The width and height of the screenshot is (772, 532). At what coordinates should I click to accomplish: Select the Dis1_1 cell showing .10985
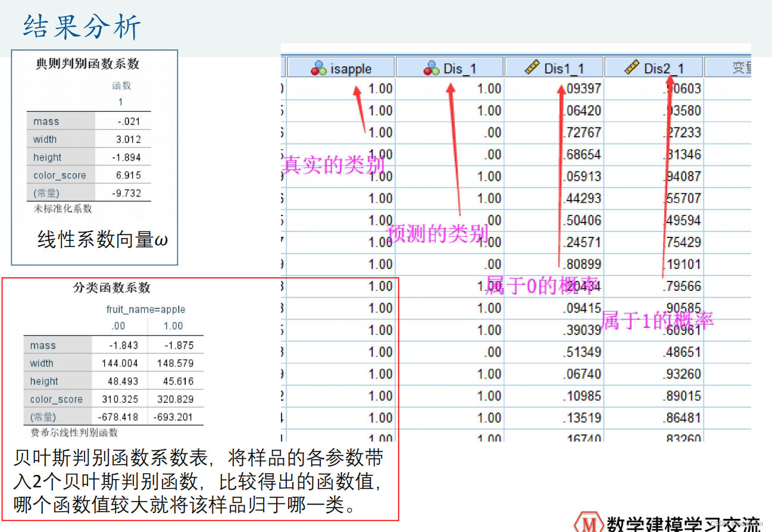click(554, 396)
